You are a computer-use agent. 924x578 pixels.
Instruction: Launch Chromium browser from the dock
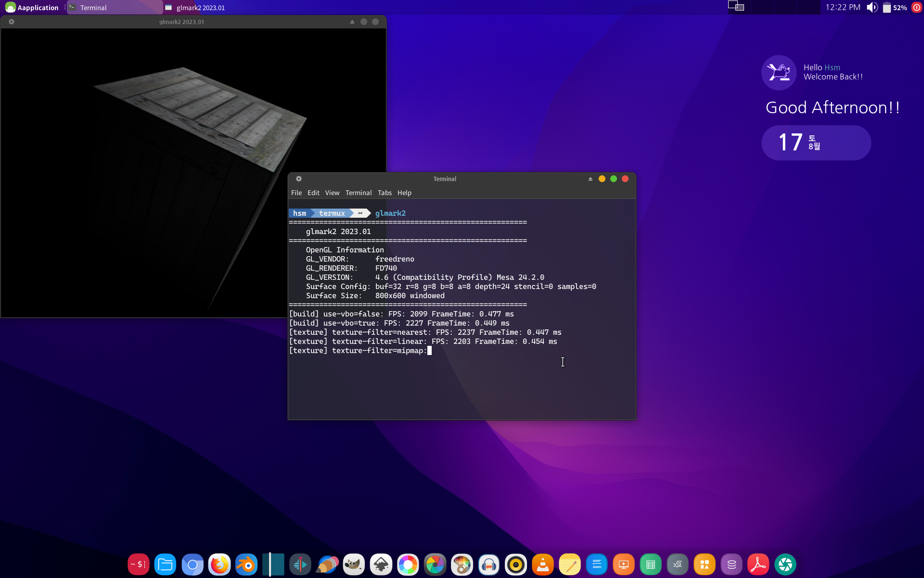[x=192, y=565]
